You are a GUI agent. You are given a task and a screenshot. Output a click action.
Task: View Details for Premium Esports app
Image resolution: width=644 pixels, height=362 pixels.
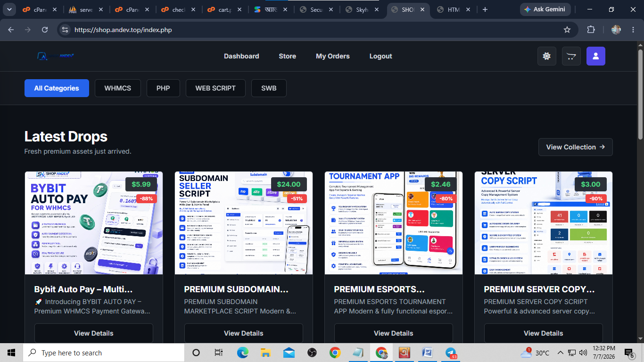(x=394, y=333)
